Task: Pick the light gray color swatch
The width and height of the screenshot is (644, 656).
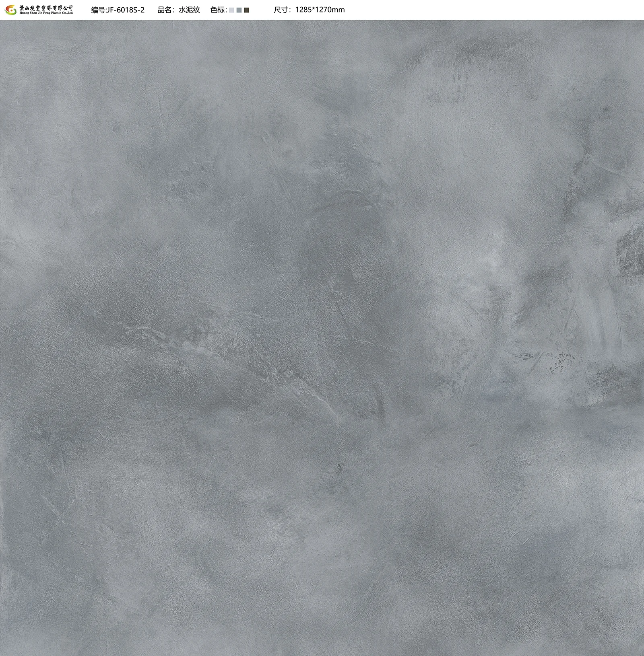Action: (231, 10)
